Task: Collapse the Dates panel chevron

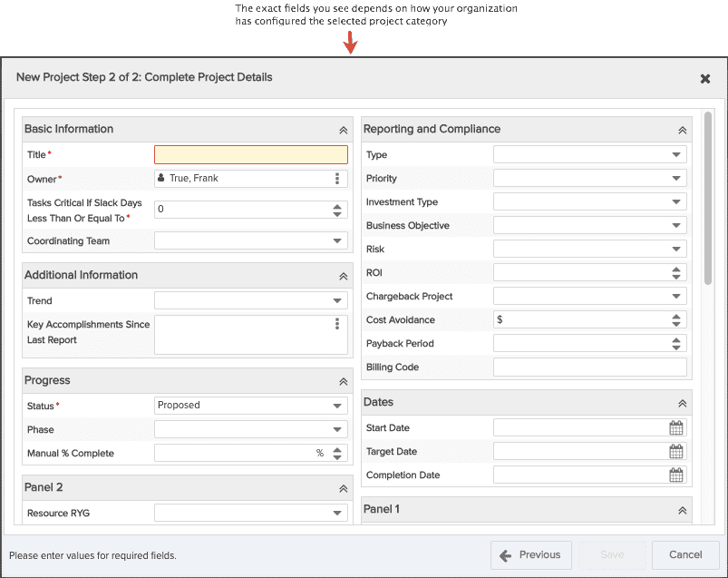Action: [682, 403]
